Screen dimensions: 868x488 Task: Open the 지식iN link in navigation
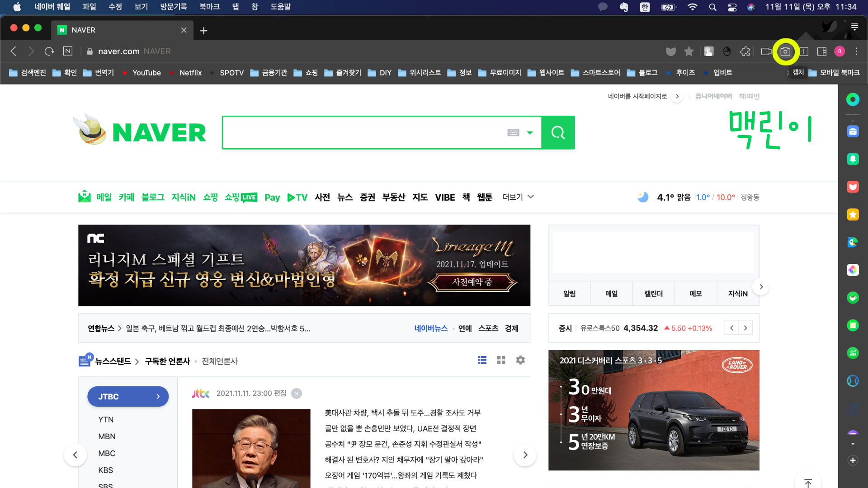(183, 197)
